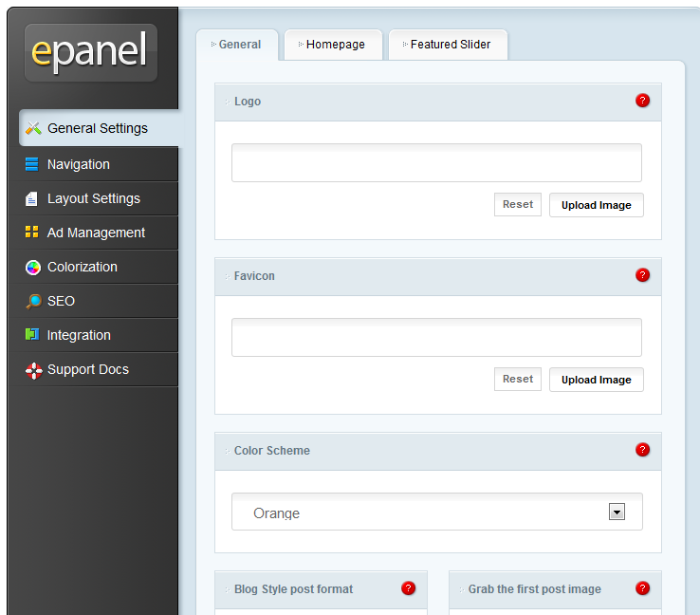The width and height of the screenshot is (700, 615).
Task: Click the Logo URL input field
Action: click(436, 162)
